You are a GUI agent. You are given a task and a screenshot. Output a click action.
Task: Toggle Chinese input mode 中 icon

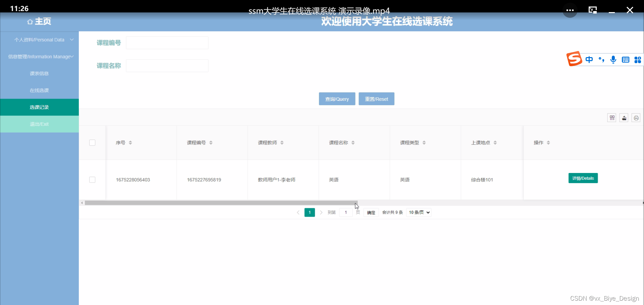pos(589,60)
